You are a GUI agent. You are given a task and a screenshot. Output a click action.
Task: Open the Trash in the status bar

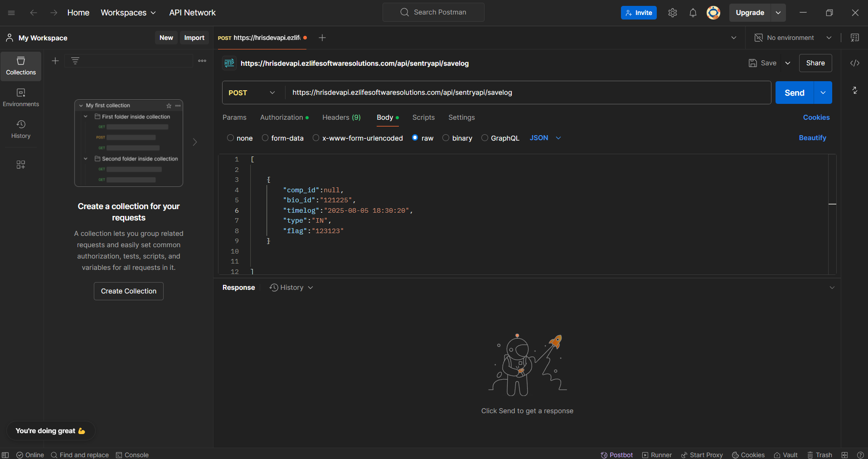(x=820, y=455)
